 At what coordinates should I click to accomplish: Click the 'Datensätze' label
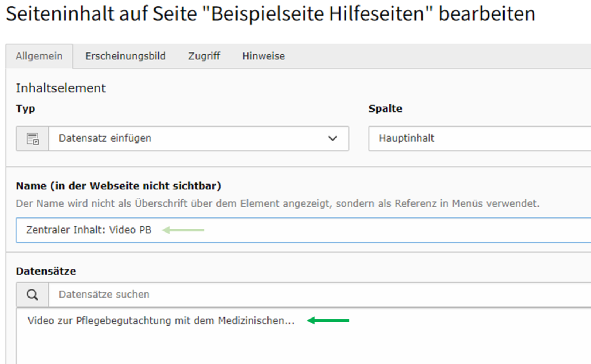pos(46,271)
